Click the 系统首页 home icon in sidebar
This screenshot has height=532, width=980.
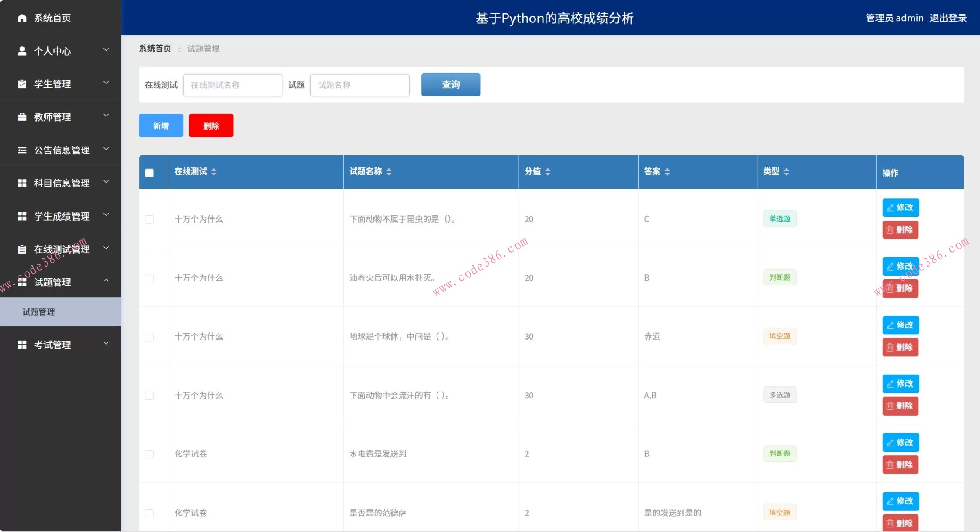click(21, 18)
